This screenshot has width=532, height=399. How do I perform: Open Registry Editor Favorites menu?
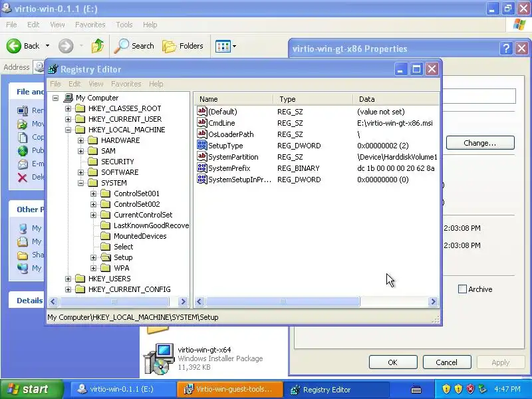126,84
